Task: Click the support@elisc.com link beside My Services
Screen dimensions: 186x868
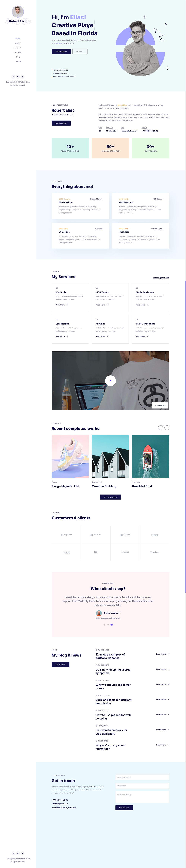Action: pyautogui.click(x=161, y=278)
